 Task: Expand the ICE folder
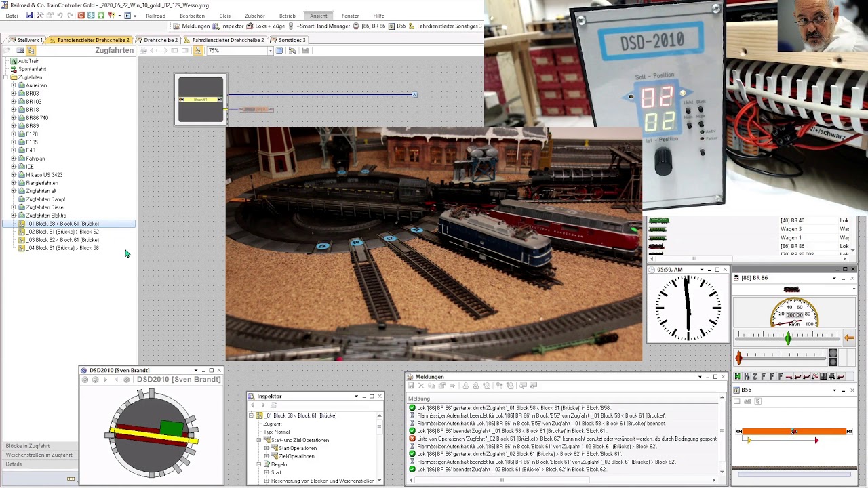point(13,167)
